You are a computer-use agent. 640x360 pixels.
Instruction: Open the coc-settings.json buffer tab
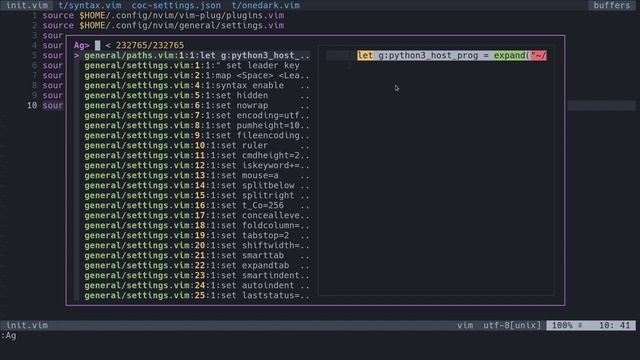(176, 5)
